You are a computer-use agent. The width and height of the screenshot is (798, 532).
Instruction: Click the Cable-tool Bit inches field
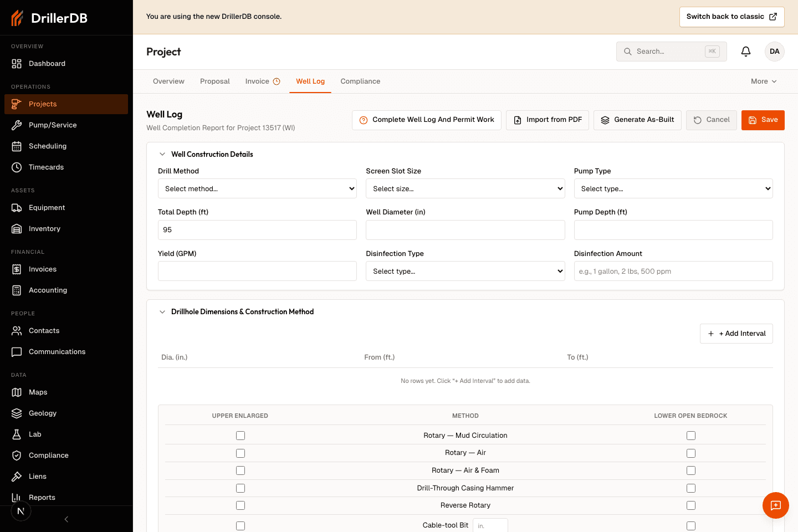pos(490,525)
